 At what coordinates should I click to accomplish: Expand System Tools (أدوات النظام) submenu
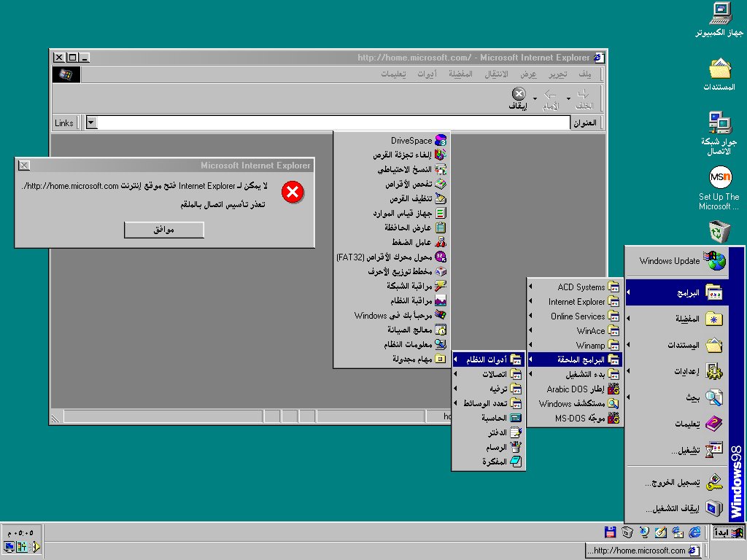pos(488,359)
